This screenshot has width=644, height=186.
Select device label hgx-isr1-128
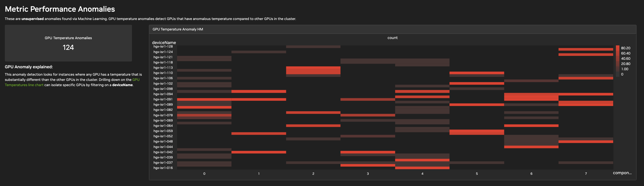[163, 47]
